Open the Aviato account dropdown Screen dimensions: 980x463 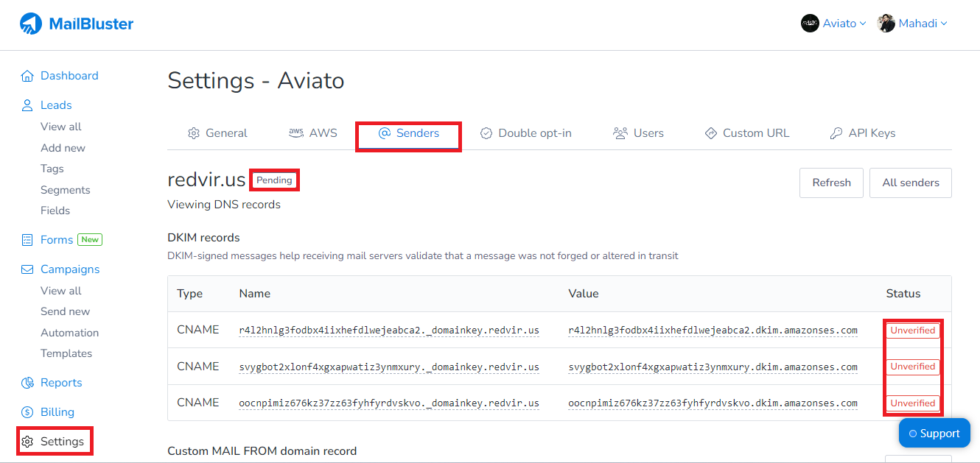point(840,23)
